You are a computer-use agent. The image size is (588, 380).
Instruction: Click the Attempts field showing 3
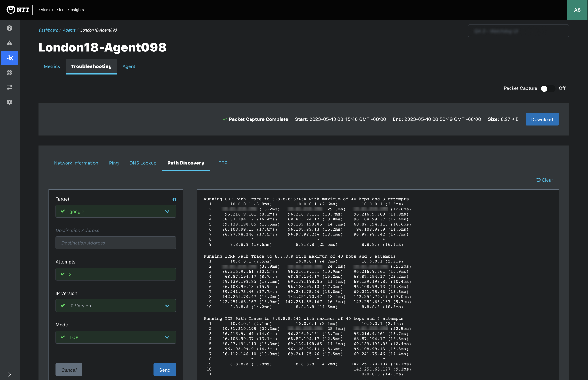click(116, 274)
